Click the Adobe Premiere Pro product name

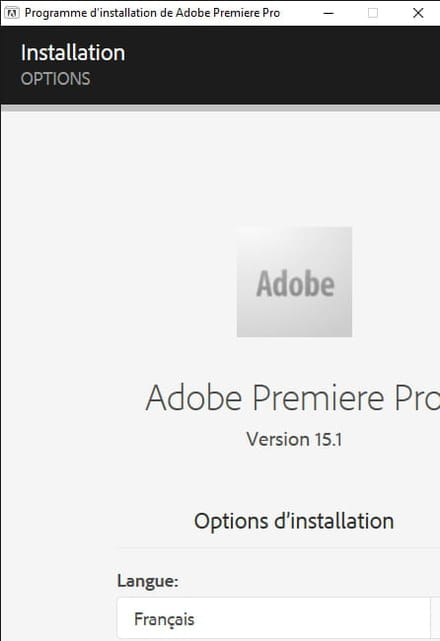click(293, 397)
